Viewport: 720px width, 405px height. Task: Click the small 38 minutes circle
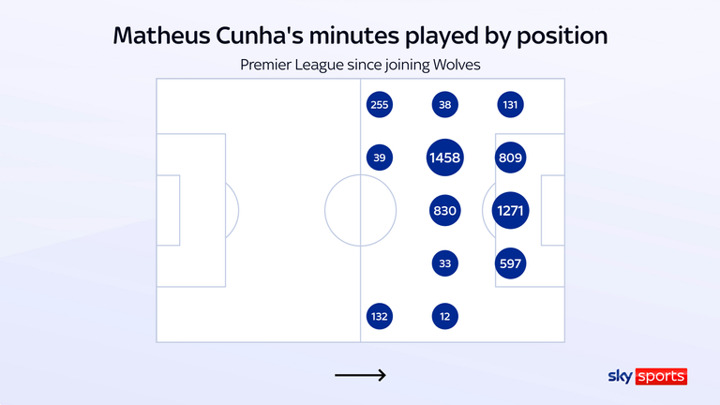(x=445, y=105)
